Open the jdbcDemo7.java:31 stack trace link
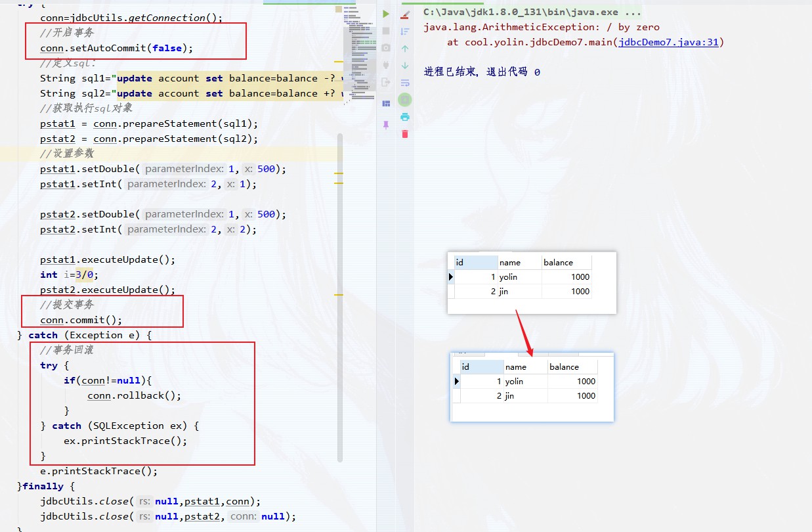 tap(668, 42)
